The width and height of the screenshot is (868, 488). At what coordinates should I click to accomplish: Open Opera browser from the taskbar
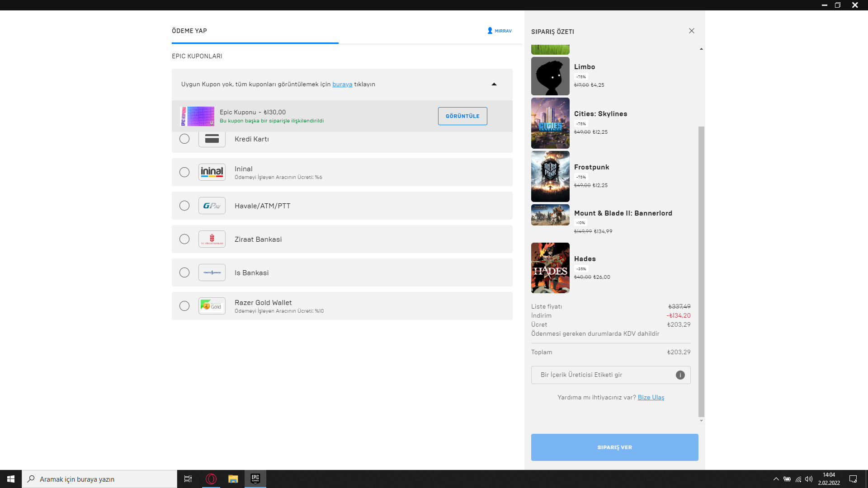(211, 479)
